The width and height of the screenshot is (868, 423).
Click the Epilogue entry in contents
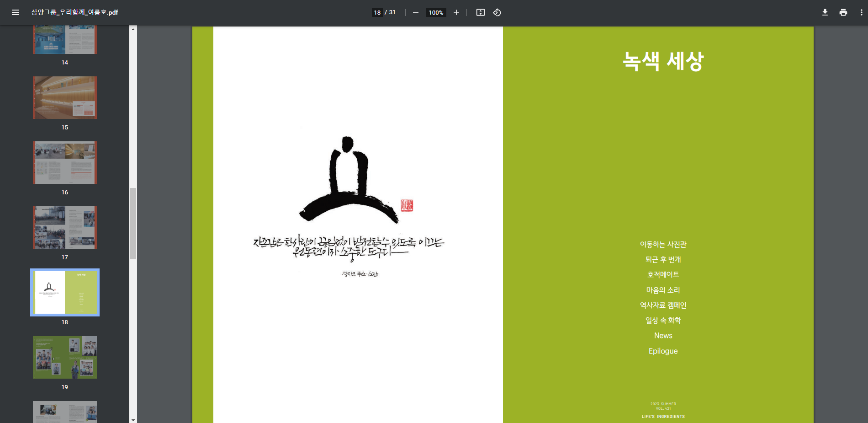click(x=663, y=351)
